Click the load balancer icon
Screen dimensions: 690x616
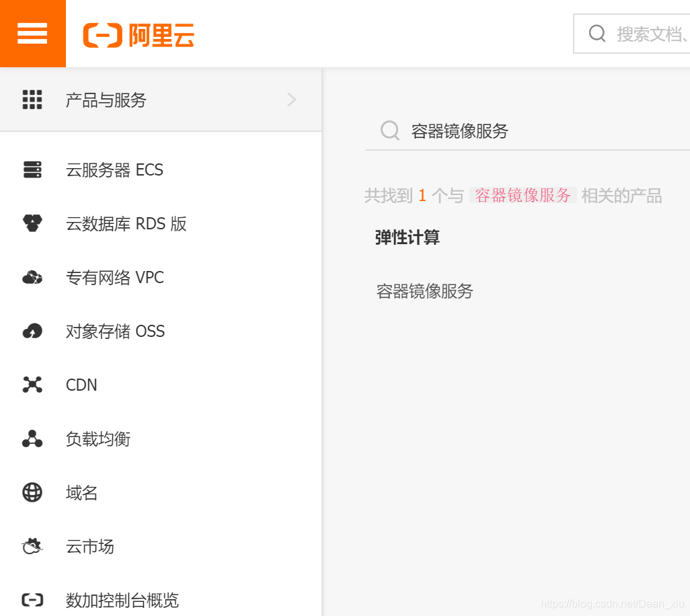tap(32, 438)
